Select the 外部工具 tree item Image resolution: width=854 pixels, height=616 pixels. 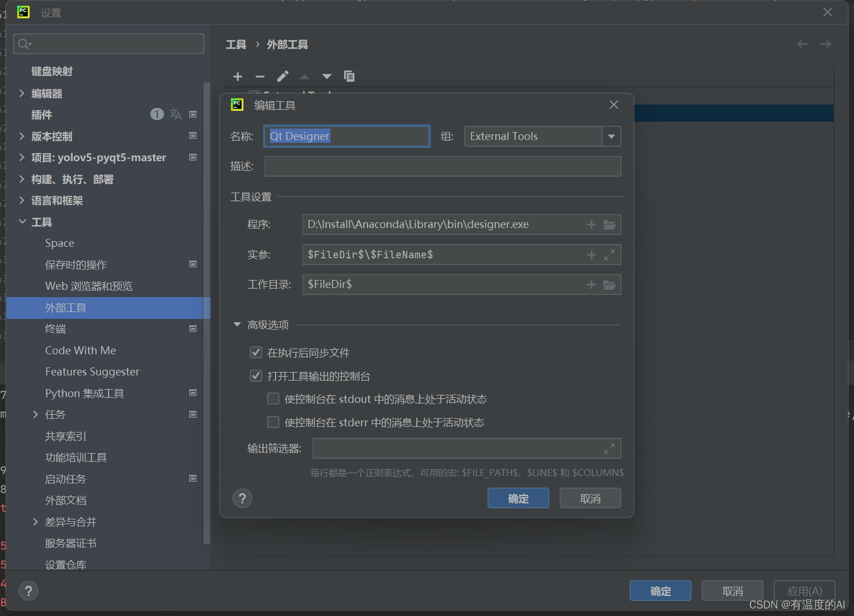tap(108, 307)
